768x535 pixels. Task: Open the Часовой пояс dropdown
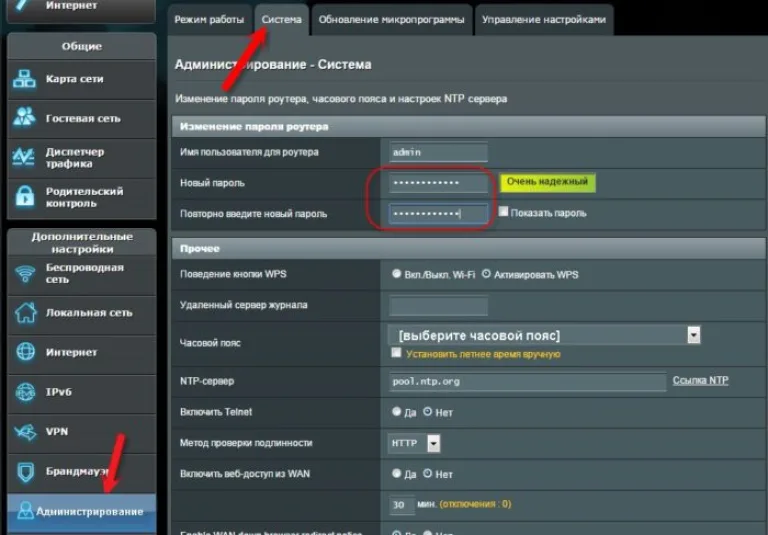coord(544,335)
